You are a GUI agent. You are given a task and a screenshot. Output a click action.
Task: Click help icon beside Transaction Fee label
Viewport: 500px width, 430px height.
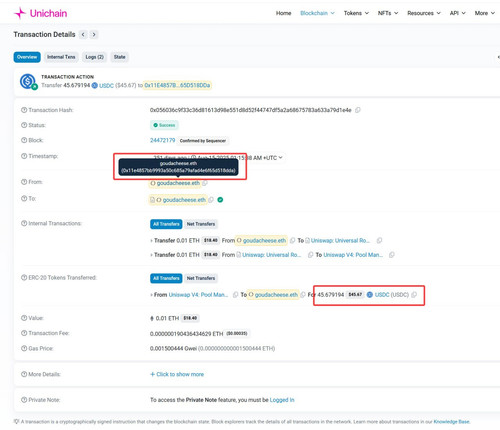pyautogui.click(x=24, y=333)
